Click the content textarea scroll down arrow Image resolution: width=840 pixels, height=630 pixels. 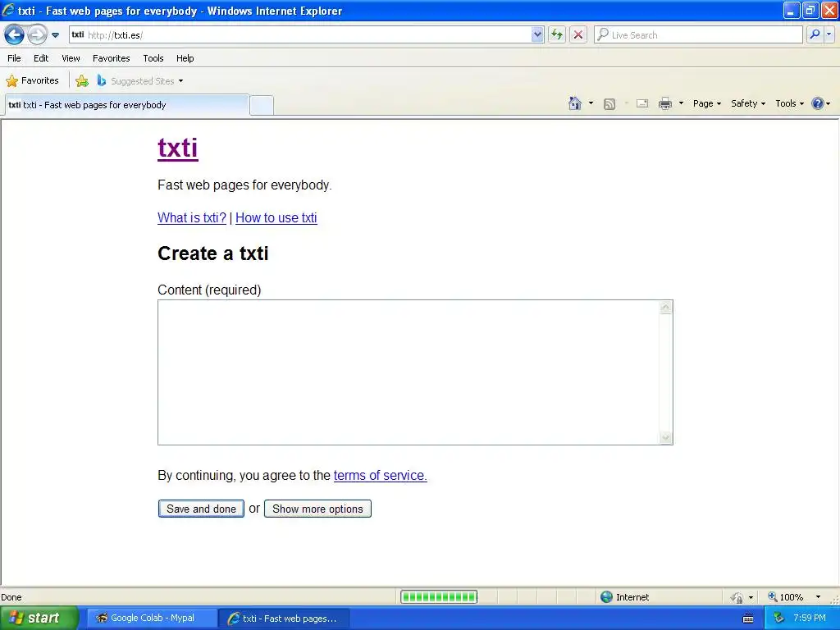(665, 438)
